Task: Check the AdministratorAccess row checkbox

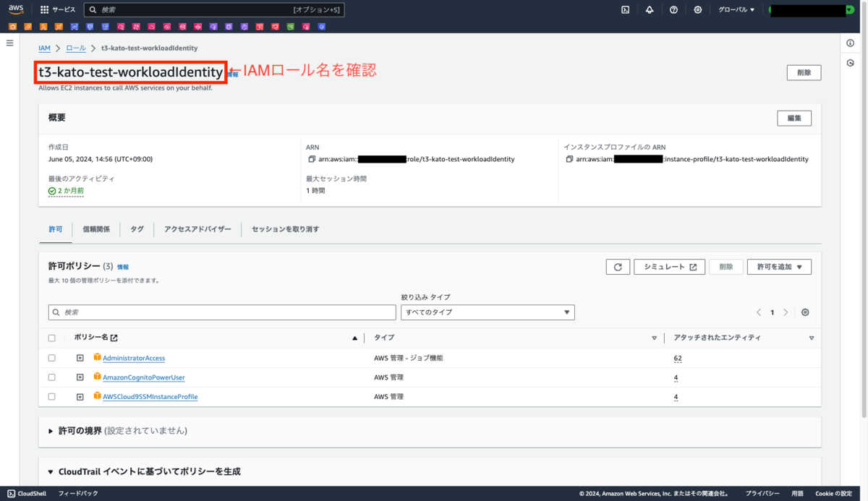Action: pos(51,358)
